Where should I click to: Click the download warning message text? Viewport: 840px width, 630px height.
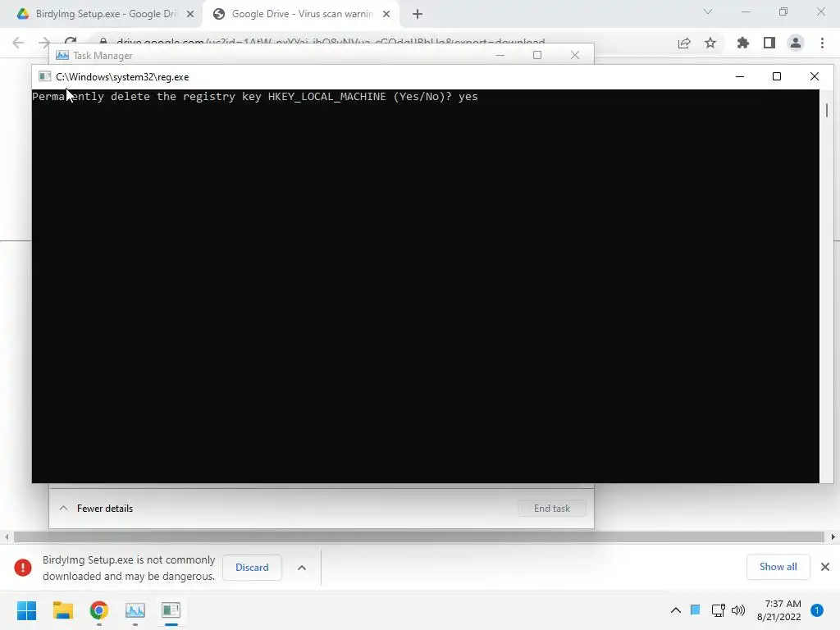coord(129,568)
